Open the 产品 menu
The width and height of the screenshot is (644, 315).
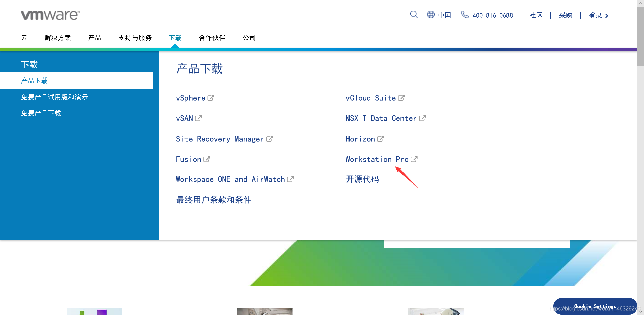point(95,38)
